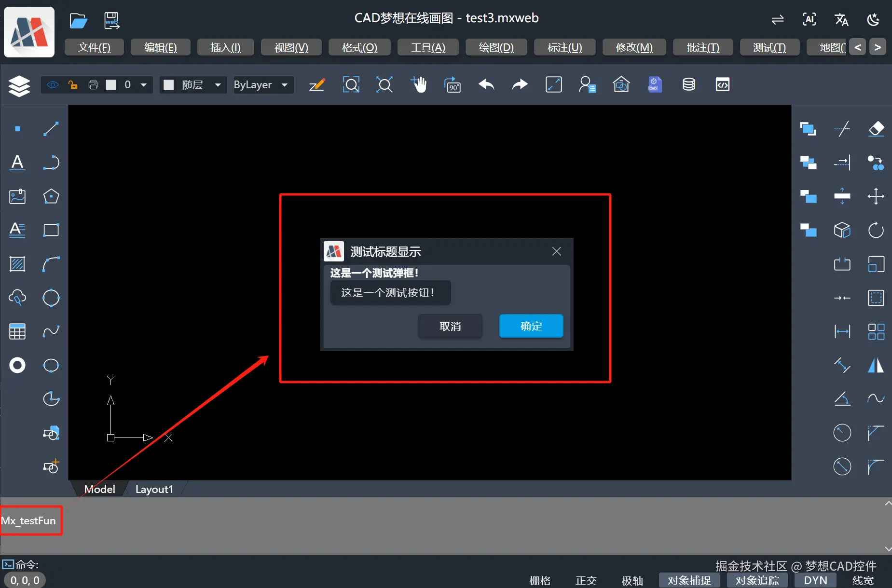Click the rotate 90 degrees view icon
This screenshot has width=892, height=588.
point(453,85)
